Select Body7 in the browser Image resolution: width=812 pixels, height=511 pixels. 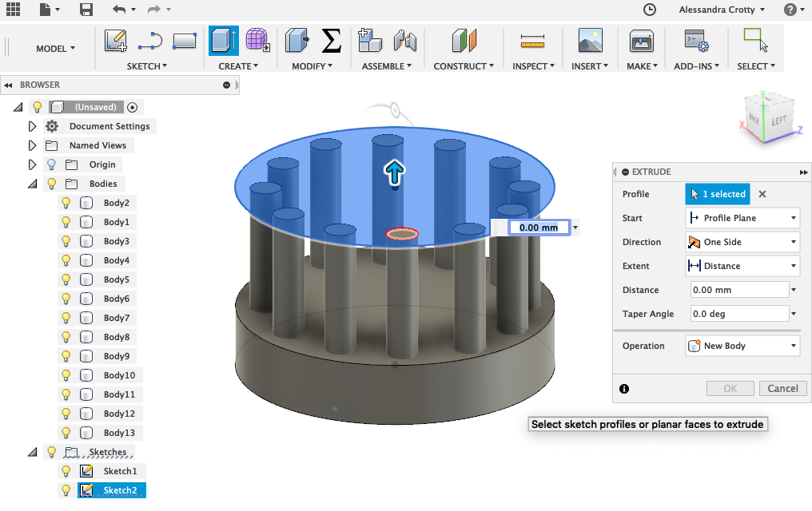[x=116, y=318]
